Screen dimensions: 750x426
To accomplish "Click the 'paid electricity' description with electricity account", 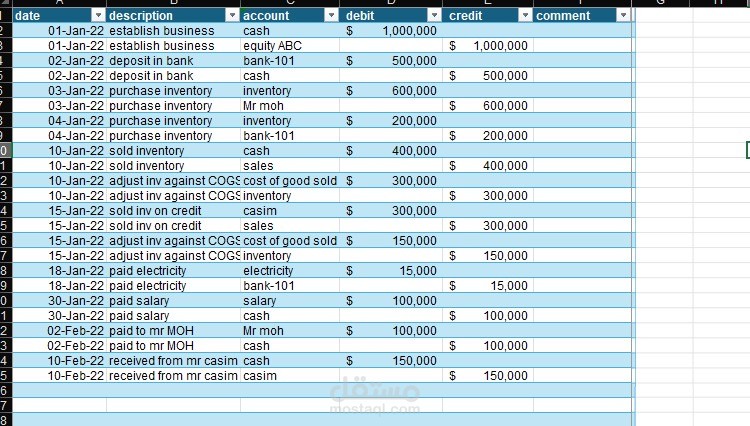I will 173,271.
